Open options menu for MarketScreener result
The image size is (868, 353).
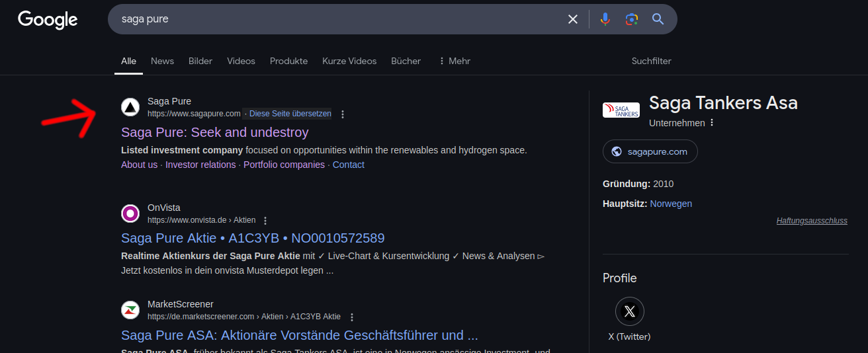click(x=352, y=317)
